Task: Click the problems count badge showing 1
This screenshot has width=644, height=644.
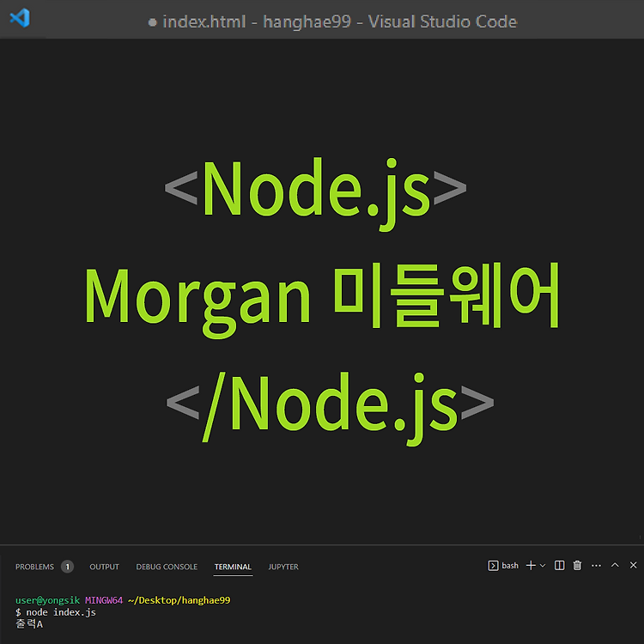Action: pos(67,567)
